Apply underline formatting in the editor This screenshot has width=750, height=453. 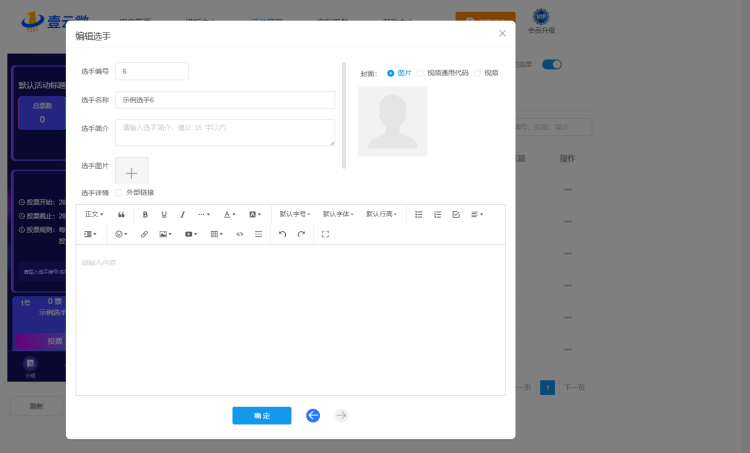(164, 214)
